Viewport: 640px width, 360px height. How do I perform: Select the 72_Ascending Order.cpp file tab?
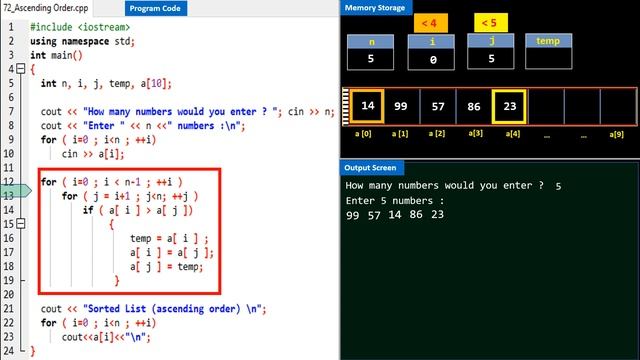pyautogui.click(x=45, y=8)
